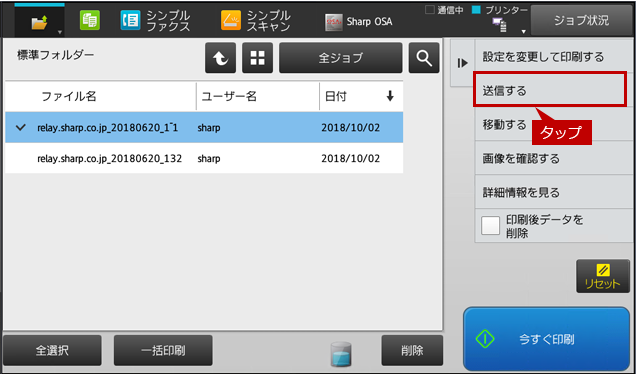Click the printer status network icon

[499, 26]
